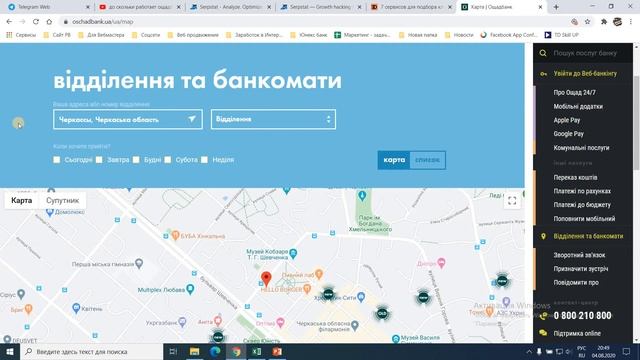Click the red location pin on map
This screenshot has height=360, width=640.
pyautogui.click(x=266, y=278)
